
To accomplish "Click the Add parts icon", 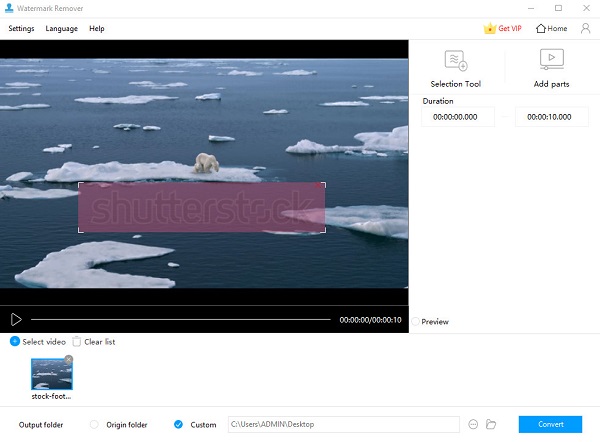I will tap(551, 59).
